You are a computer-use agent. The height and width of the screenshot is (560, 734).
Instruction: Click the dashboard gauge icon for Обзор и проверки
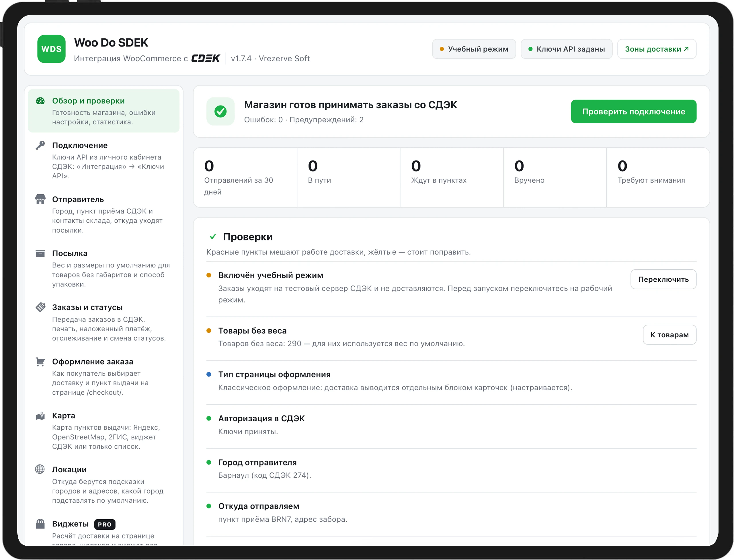pos(40,101)
